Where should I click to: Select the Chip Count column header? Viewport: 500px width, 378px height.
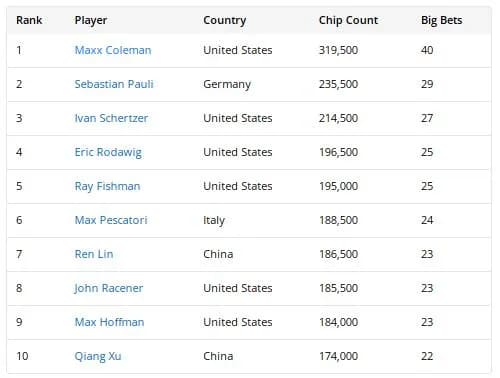[x=348, y=21]
